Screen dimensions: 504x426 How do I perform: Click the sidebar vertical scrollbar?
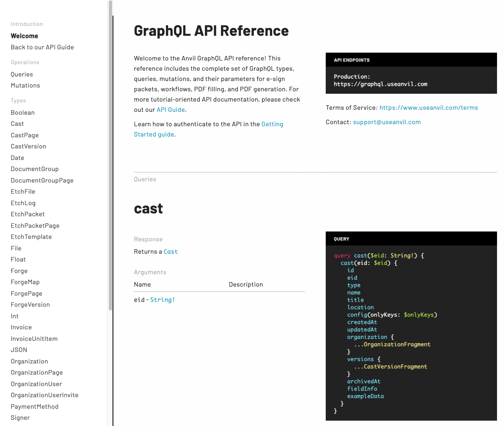pyautogui.click(x=110, y=155)
